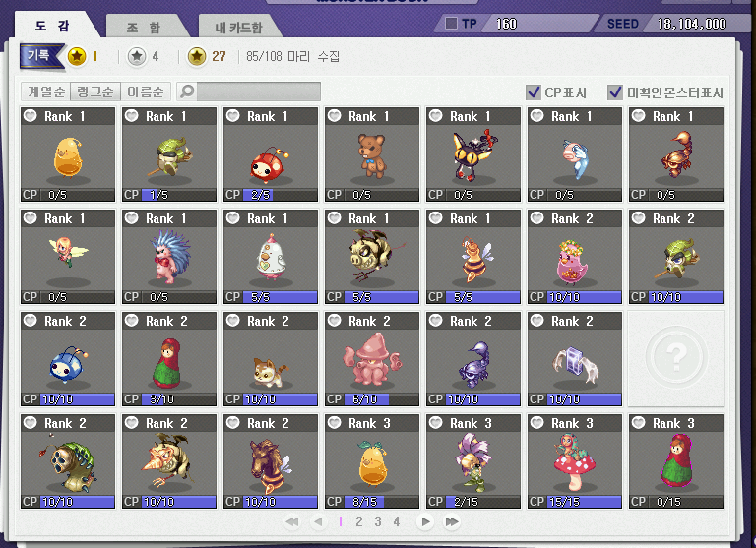This screenshot has width=756, height=548.
Task: Select the brown teddy bear monster
Action: pos(372,154)
